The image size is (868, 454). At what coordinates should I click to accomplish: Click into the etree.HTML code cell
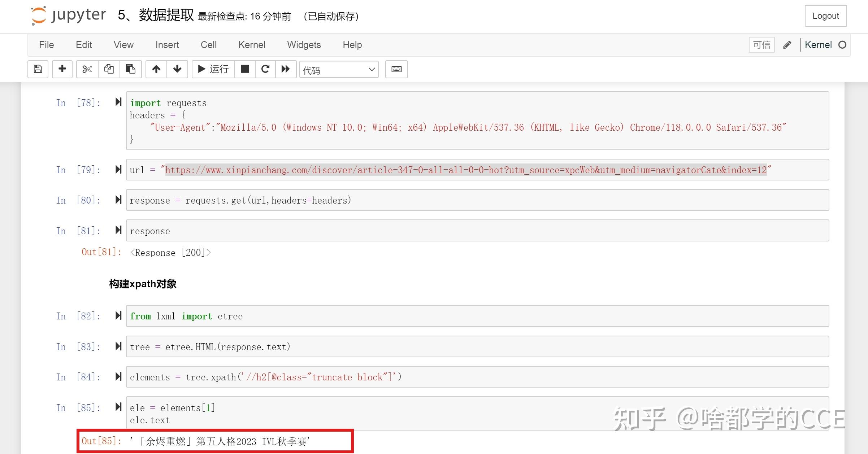[x=477, y=347]
